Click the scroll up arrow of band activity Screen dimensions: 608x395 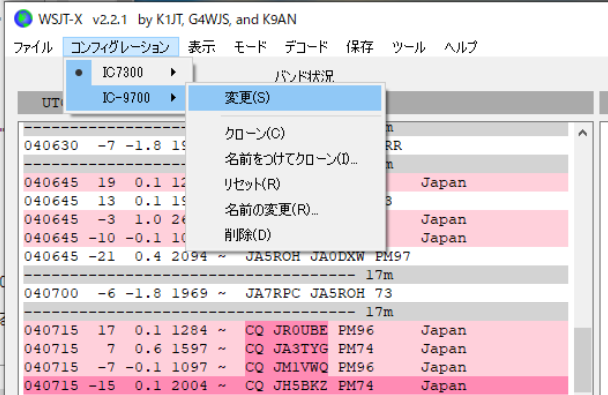582,133
